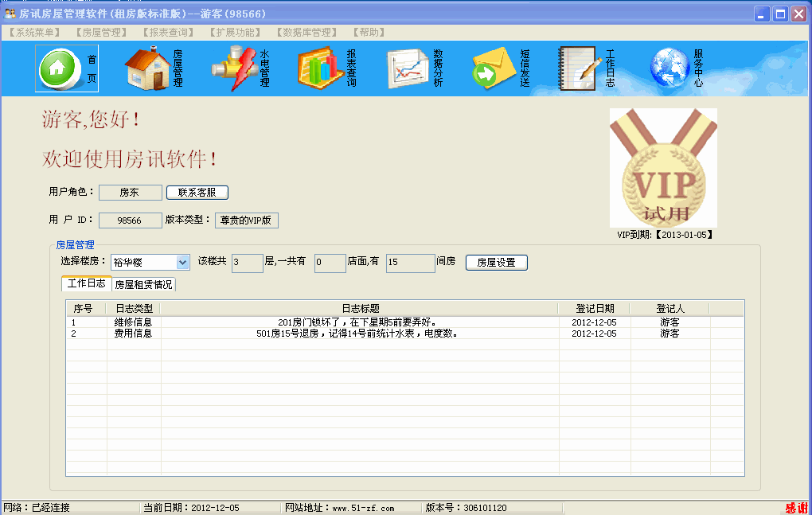
Task: Click the 店面 count field showing 0
Action: (x=330, y=263)
